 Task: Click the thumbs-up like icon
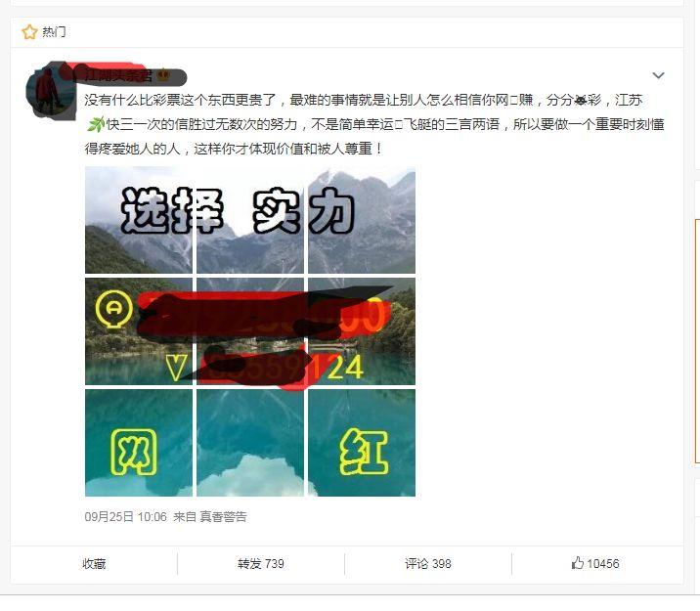pyautogui.click(x=577, y=563)
